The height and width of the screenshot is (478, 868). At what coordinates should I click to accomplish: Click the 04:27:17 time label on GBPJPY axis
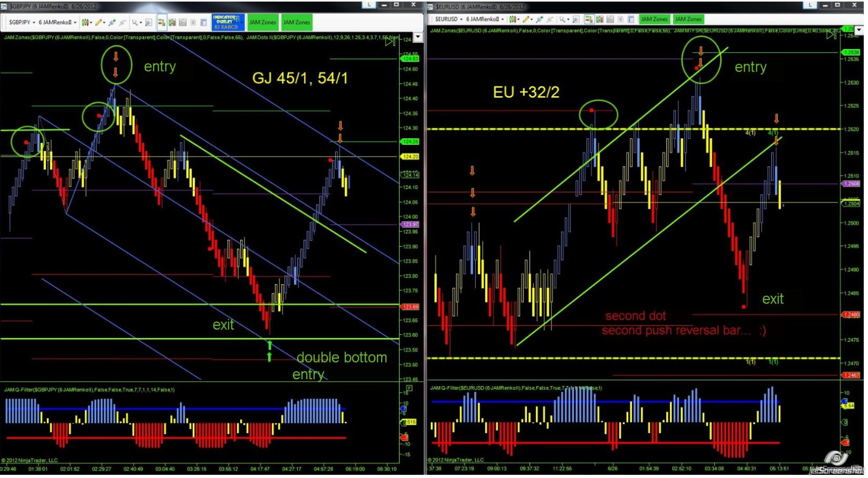tap(291, 469)
